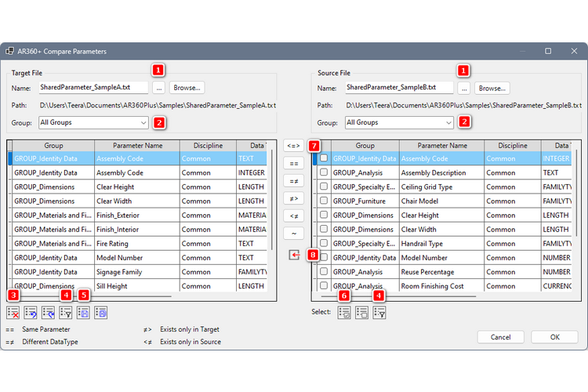The height and width of the screenshot is (392, 588).
Task: Open the Target File Group dropdown
Action: 93,122
